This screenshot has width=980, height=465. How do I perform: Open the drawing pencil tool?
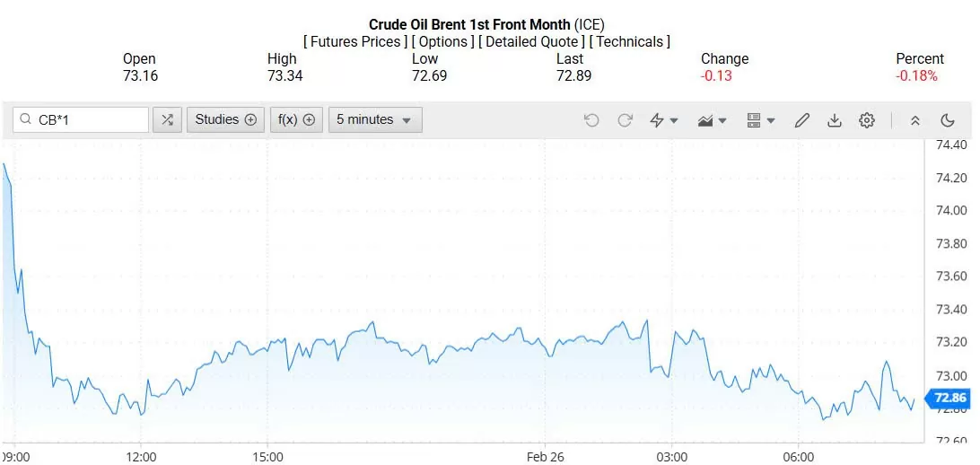point(802,120)
